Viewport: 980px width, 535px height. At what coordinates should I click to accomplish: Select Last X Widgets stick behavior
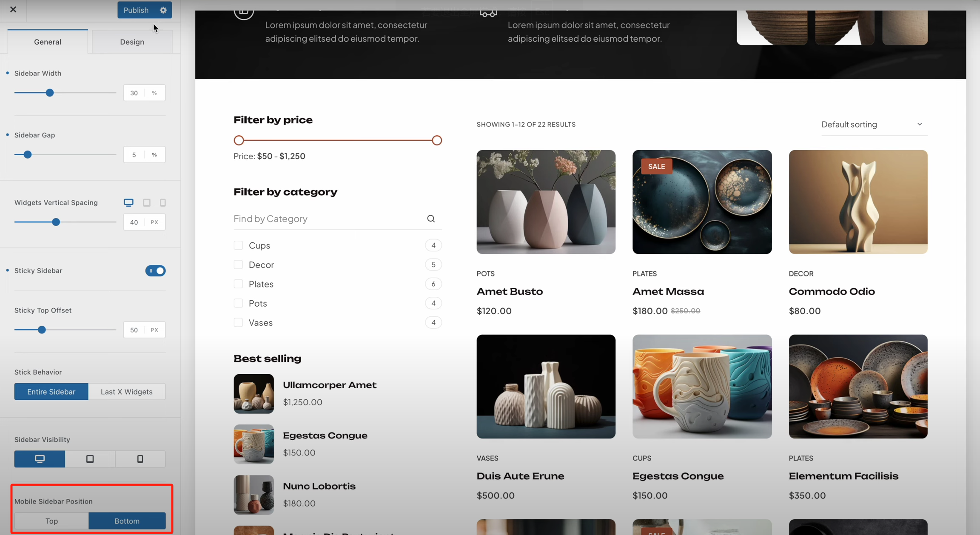[126, 392]
